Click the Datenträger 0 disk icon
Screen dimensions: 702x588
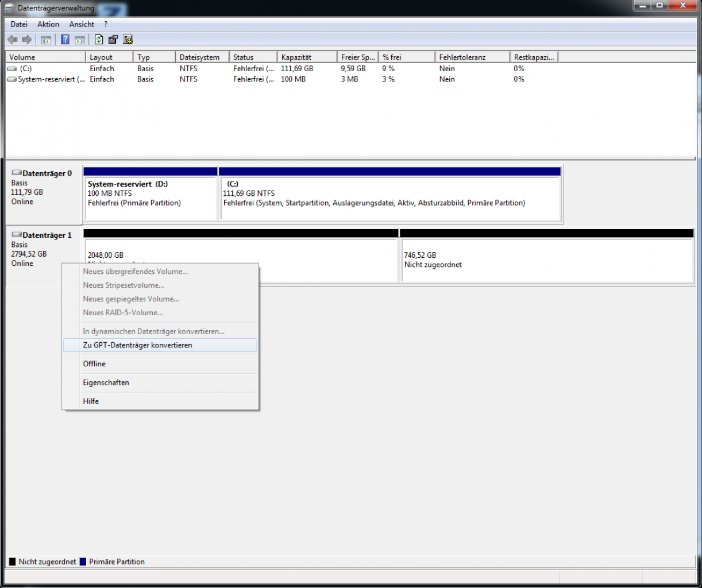point(17,173)
